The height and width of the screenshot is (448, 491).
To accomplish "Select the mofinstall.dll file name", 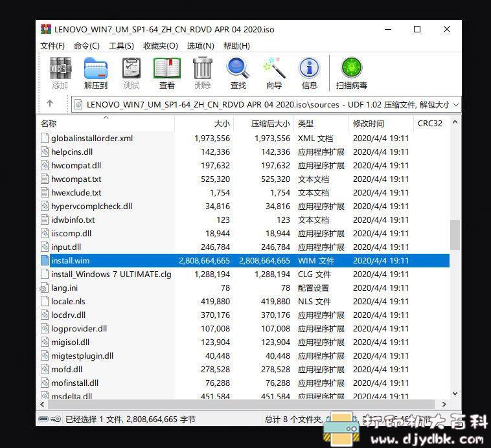I will coord(74,383).
